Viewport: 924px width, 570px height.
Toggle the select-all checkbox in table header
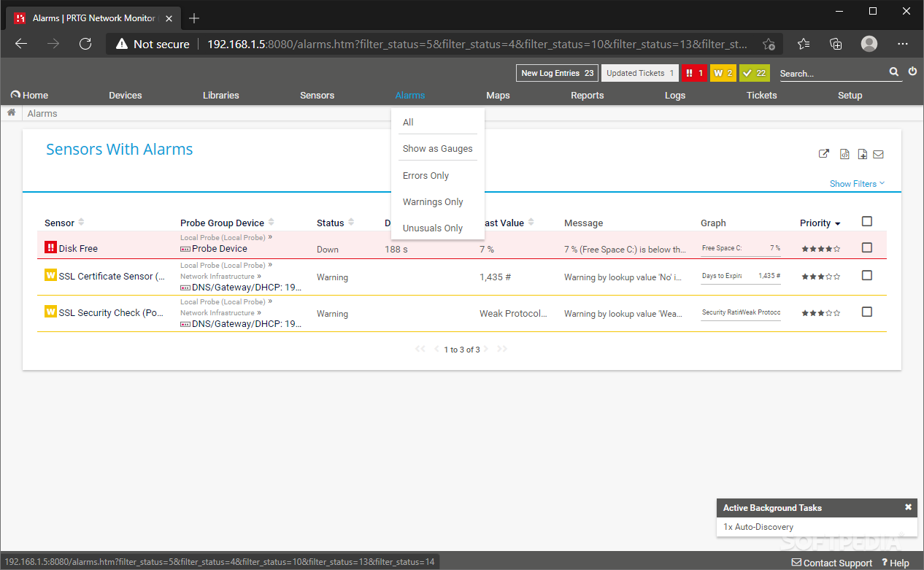point(867,221)
